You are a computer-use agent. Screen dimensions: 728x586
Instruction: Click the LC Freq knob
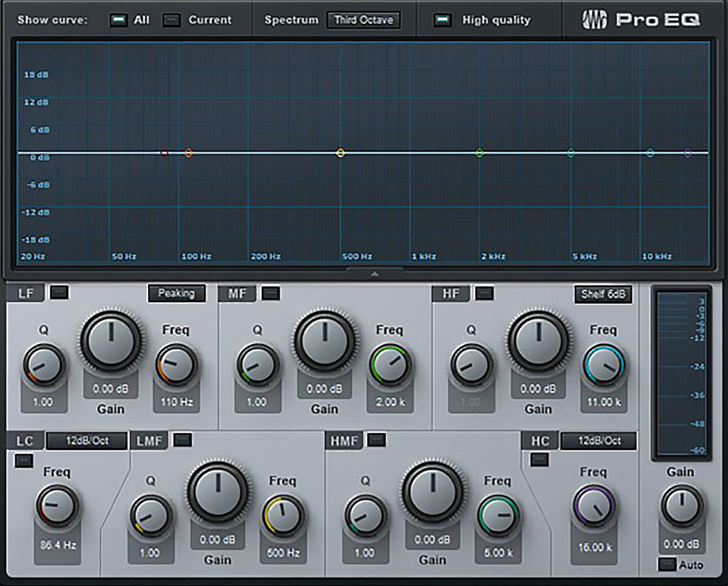click(x=58, y=507)
